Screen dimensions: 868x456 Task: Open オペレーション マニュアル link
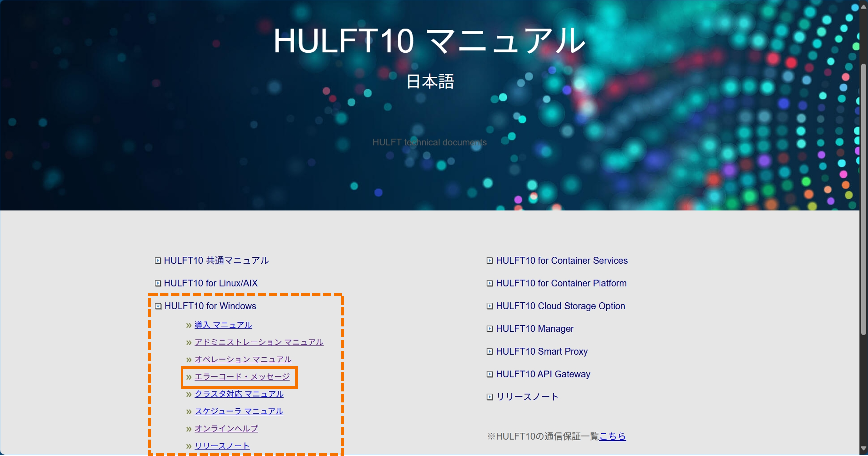243,359
